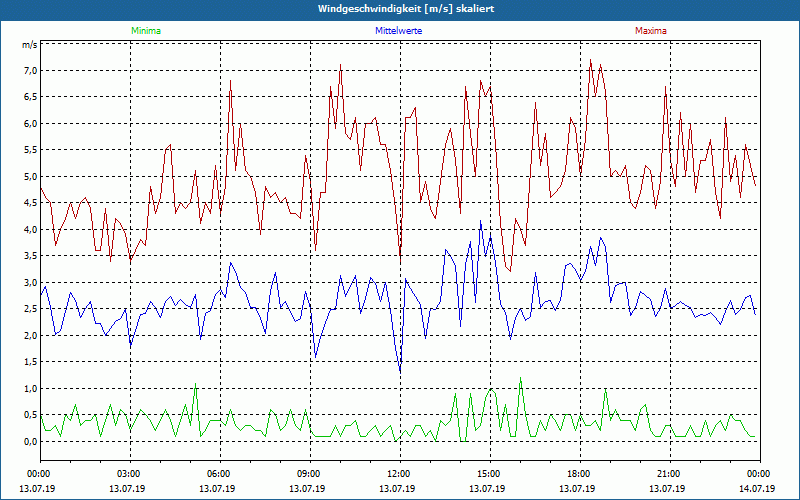The image size is (800, 500).
Task: Click the 15:00 time axis label
Action: click(x=490, y=474)
